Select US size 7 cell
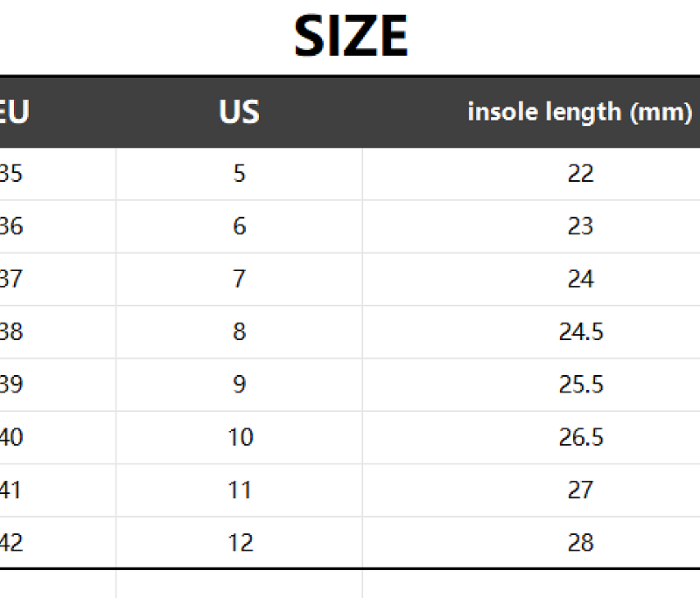This screenshot has height=598, width=700. [x=239, y=279]
